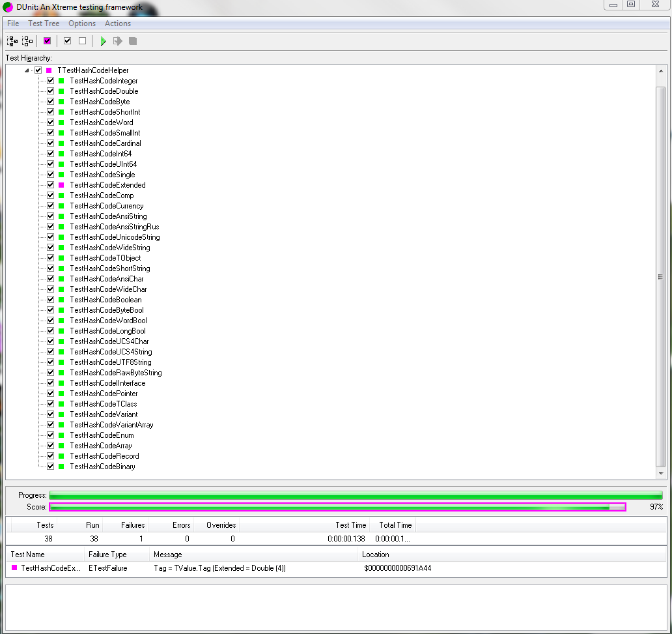The width and height of the screenshot is (672, 634).
Task: Toggle the TestHashCodeEnum checkbox
Action: pyautogui.click(x=51, y=435)
